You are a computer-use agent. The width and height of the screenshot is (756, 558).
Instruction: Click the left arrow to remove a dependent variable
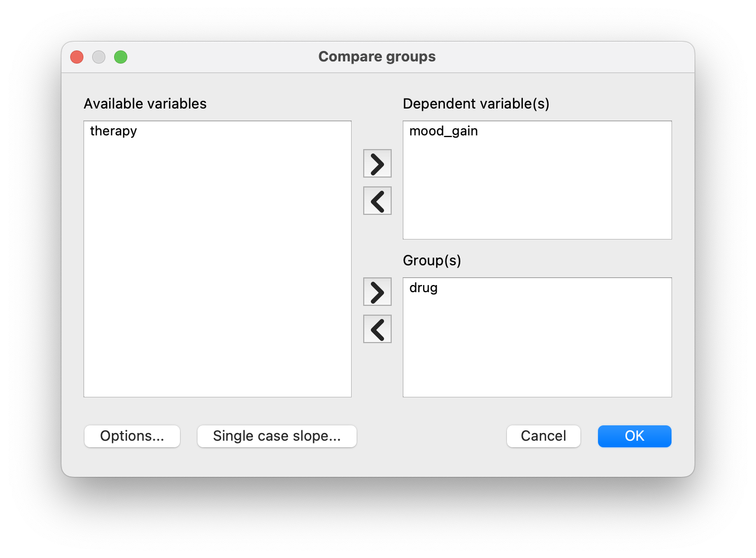pyautogui.click(x=377, y=201)
